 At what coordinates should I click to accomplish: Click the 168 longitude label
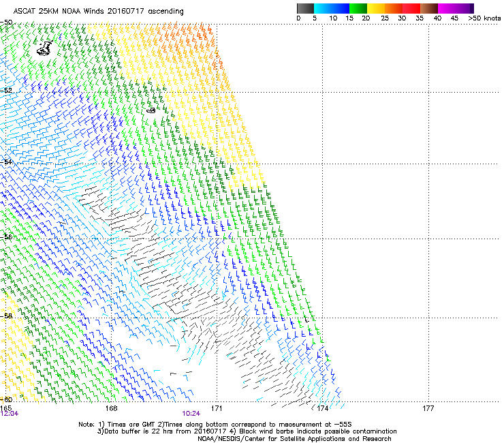click(111, 408)
